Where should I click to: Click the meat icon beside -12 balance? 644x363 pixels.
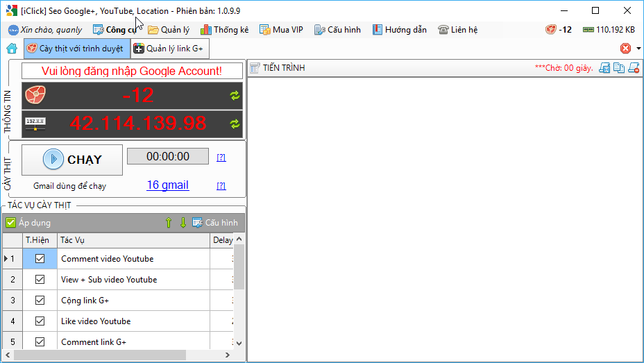[35, 95]
